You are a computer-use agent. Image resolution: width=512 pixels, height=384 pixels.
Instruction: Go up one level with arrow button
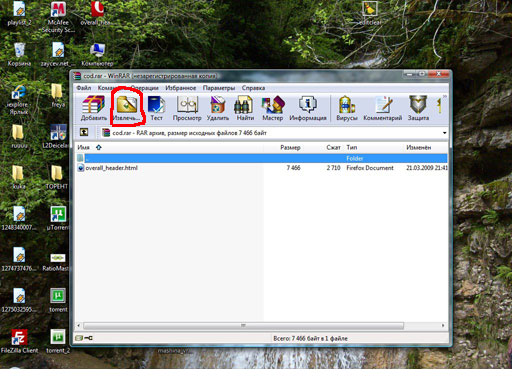pyautogui.click(x=84, y=133)
